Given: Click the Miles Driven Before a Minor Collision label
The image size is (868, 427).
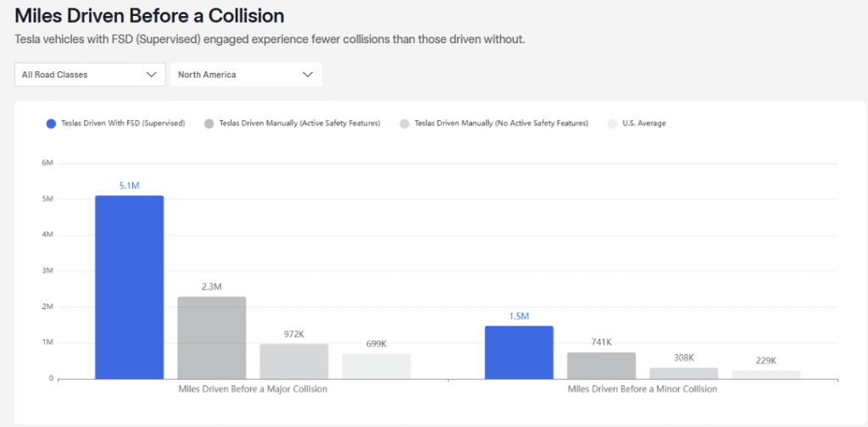Looking at the screenshot, I should click(x=643, y=389).
